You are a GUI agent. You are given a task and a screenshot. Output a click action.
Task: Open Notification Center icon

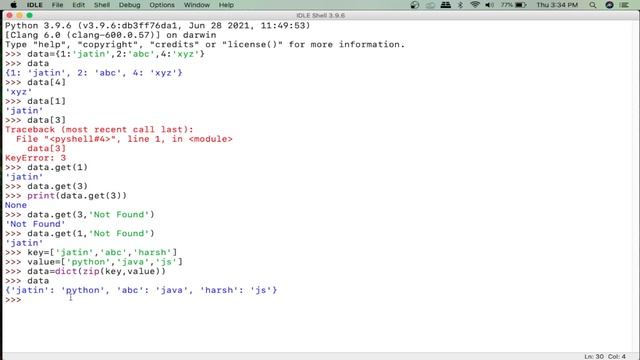(x=624, y=5)
